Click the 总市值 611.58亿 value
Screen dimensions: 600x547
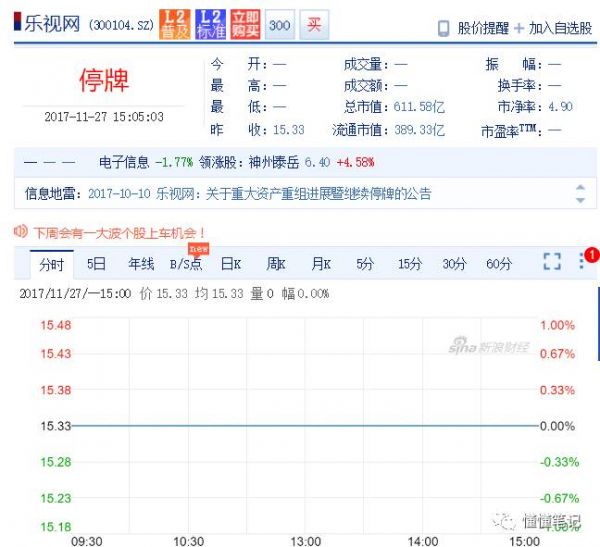click(x=419, y=107)
